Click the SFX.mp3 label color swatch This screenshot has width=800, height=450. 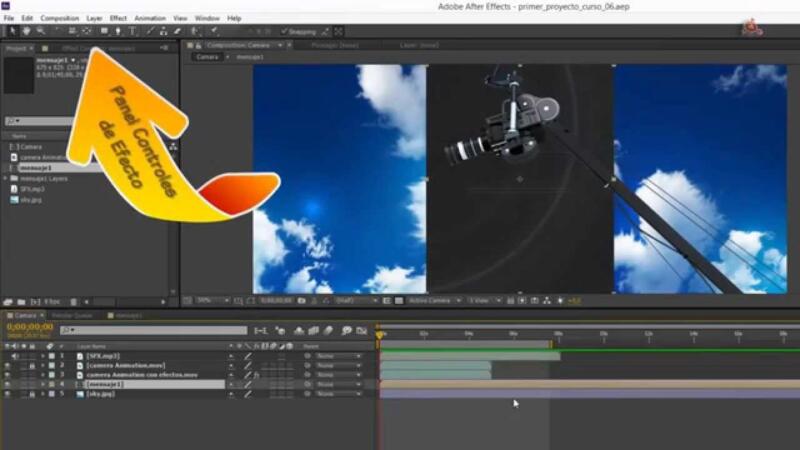click(x=52, y=356)
